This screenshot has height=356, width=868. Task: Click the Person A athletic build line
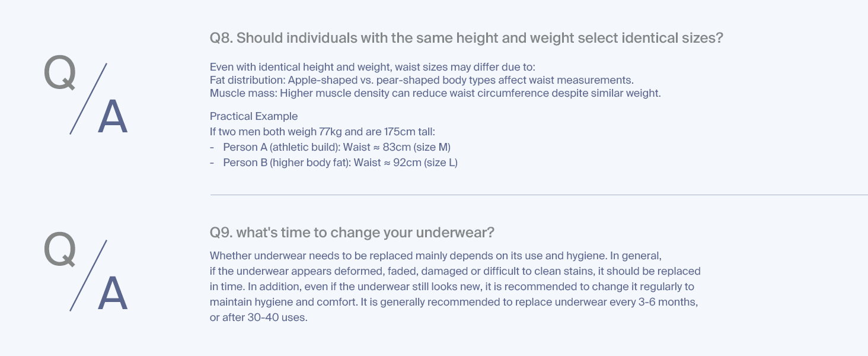330,147
